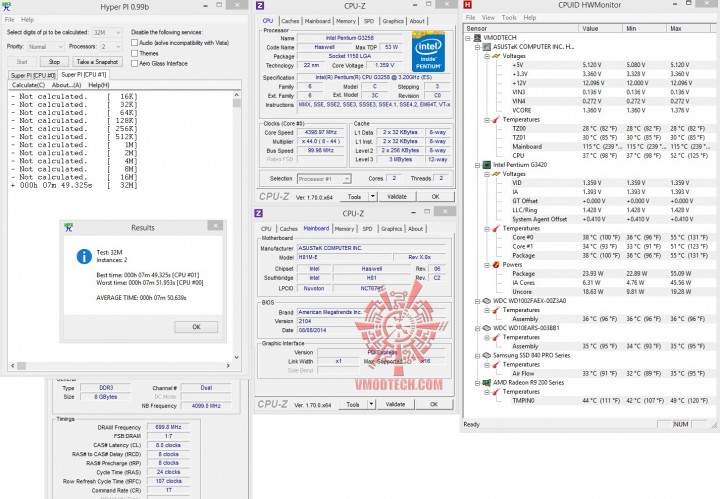Select Intel Pentium G3420 chip icon
Viewport: 720px width, 499px height.
tap(487, 165)
